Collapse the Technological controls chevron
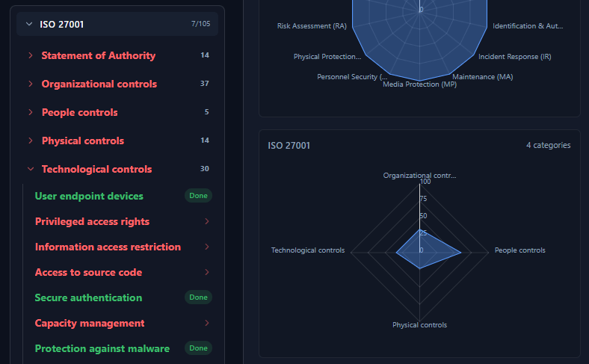589x364 pixels. pyautogui.click(x=31, y=169)
